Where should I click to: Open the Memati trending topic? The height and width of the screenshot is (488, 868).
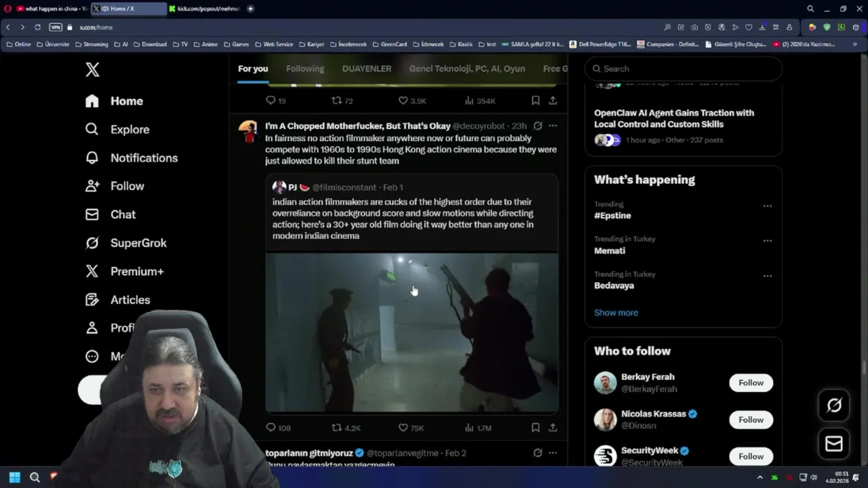click(610, 251)
